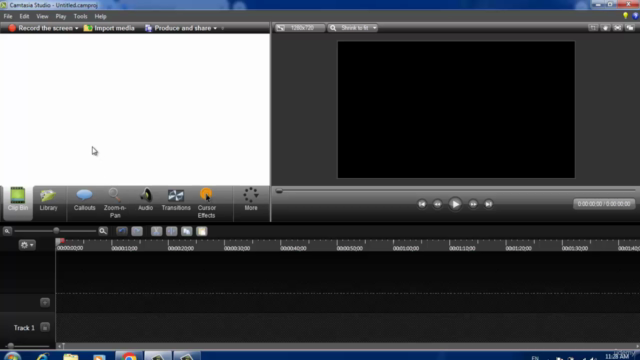Viewport: 640px width, 360px height.
Task: Open 1280x720 editing dimensions button
Action: pos(300,28)
